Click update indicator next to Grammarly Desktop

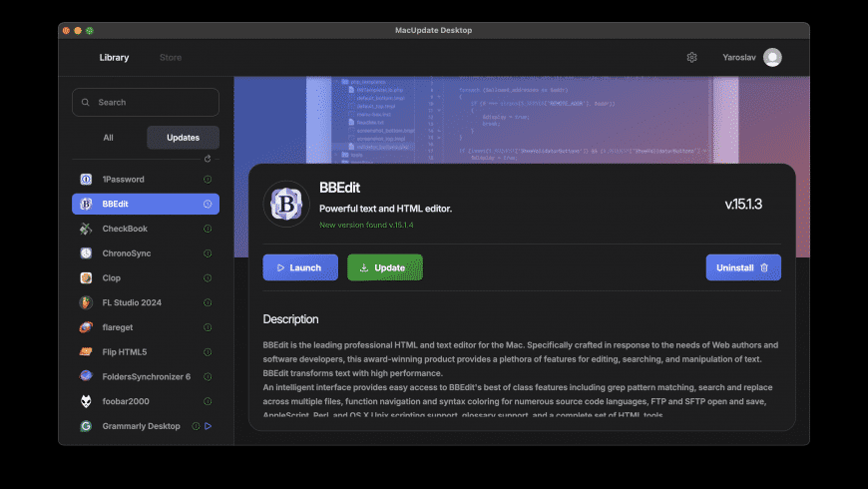click(x=196, y=426)
